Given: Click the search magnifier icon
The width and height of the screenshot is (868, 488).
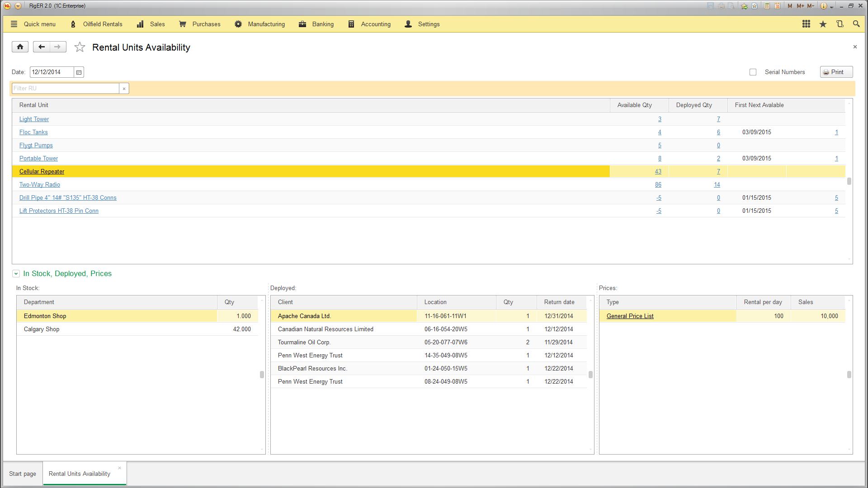Looking at the screenshot, I should pos(856,24).
